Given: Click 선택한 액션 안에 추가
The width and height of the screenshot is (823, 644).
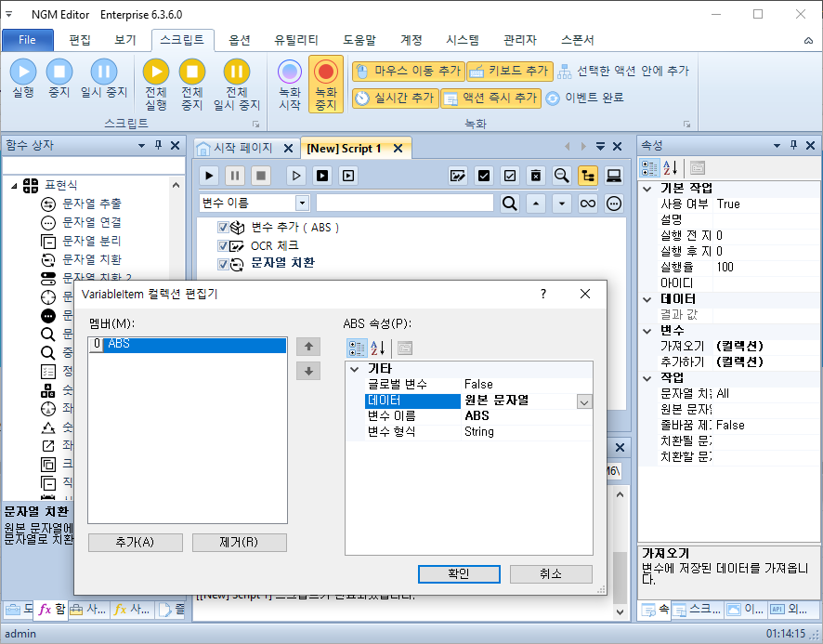Looking at the screenshot, I should tap(623, 71).
